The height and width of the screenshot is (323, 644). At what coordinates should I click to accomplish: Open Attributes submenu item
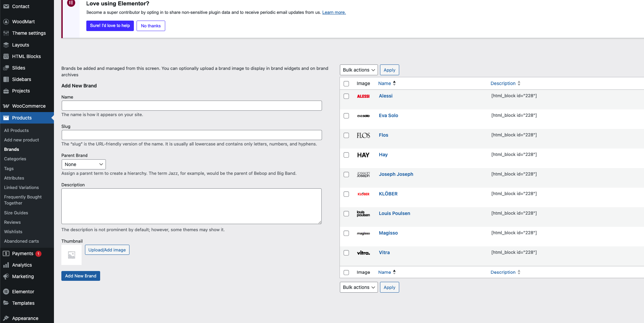coord(14,178)
